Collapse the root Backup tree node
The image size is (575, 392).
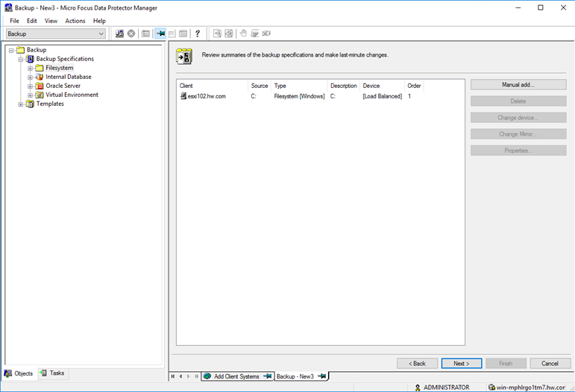11,50
